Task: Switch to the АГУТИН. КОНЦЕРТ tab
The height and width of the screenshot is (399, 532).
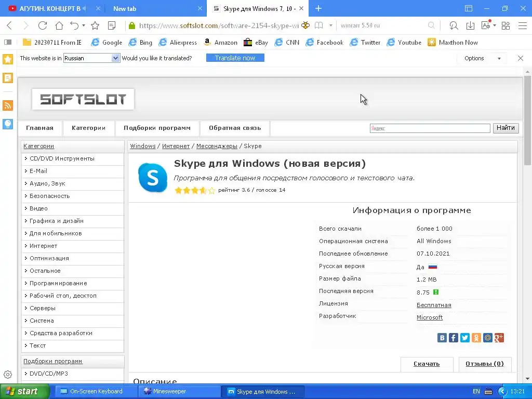Action: 49,8
